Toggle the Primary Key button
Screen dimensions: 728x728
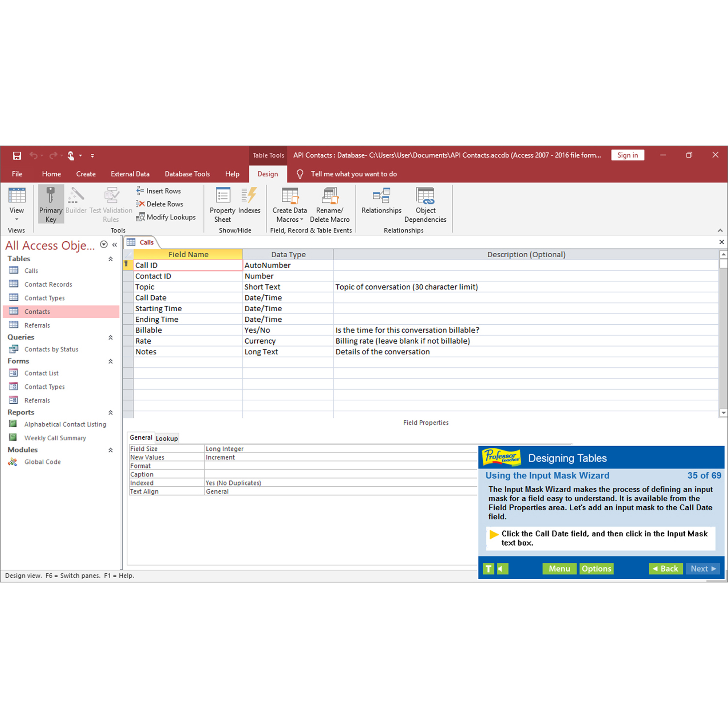point(51,204)
